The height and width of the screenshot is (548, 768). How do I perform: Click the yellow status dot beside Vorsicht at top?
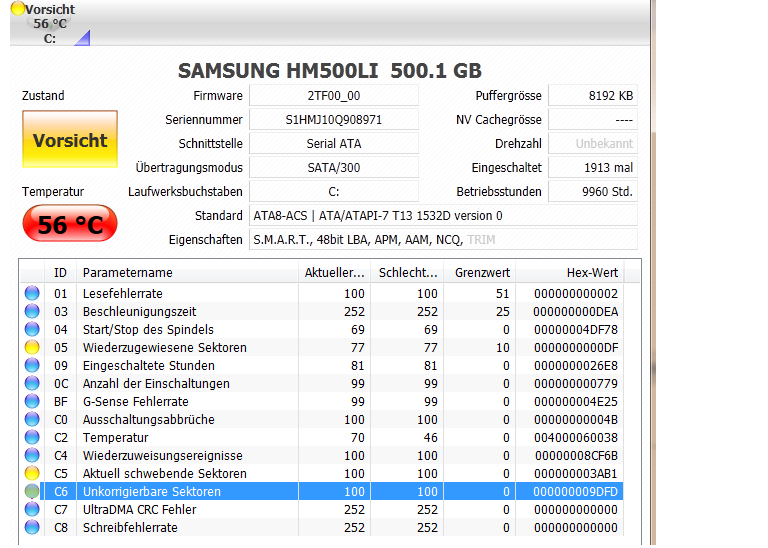pyautogui.click(x=18, y=8)
